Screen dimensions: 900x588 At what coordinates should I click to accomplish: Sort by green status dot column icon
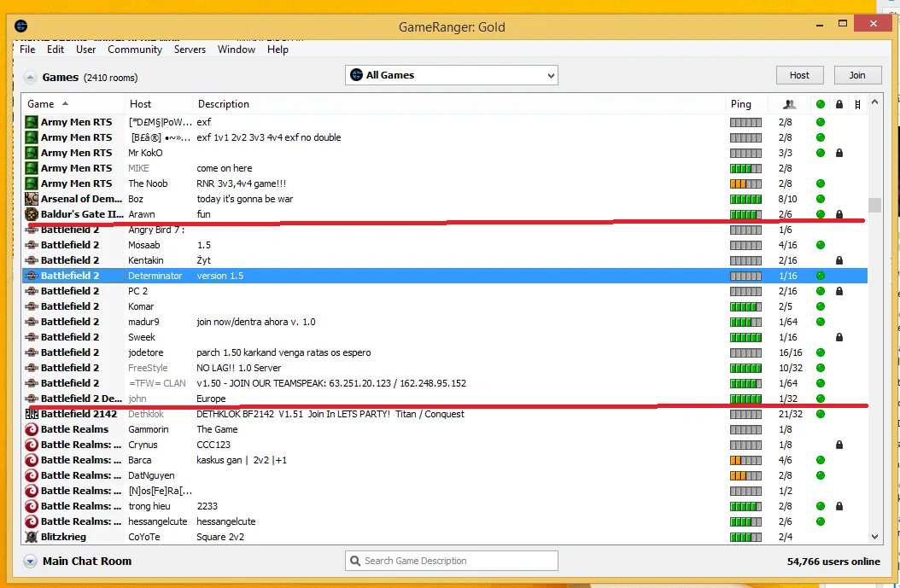pos(821,104)
